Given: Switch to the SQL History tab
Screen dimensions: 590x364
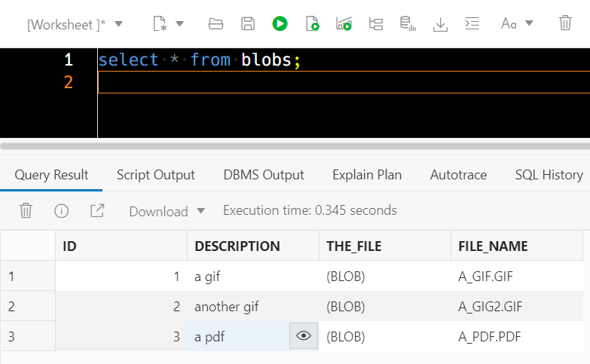Looking at the screenshot, I should (549, 175).
